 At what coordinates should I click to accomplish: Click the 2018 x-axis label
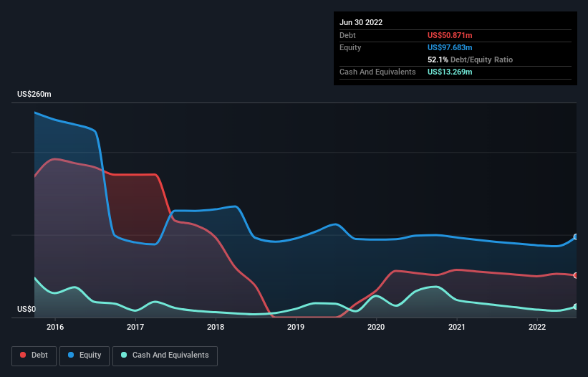coord(216,327)
